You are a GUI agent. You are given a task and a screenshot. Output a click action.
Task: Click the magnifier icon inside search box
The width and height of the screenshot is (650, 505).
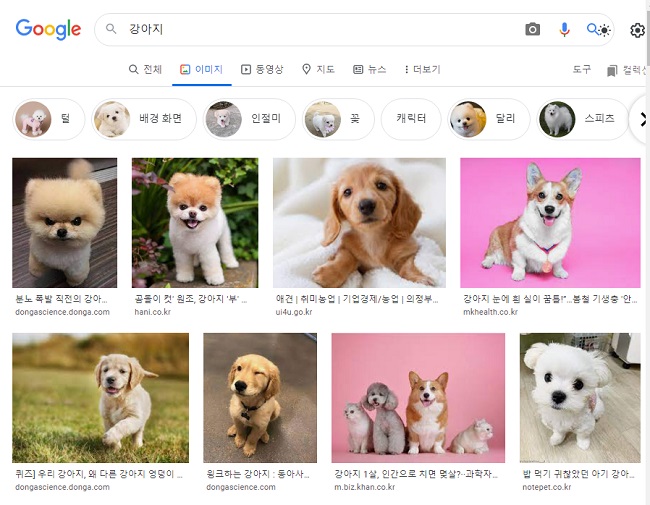click(111, 29)
